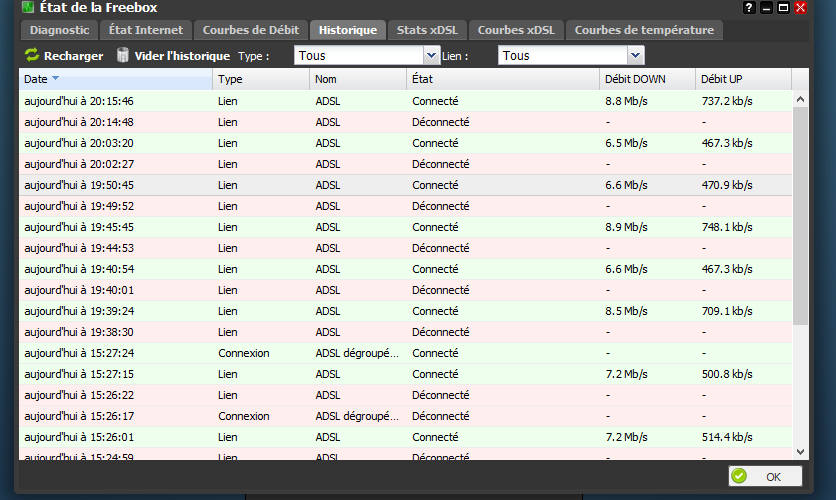Maximize the État de la Freebox window

point(783,7)
